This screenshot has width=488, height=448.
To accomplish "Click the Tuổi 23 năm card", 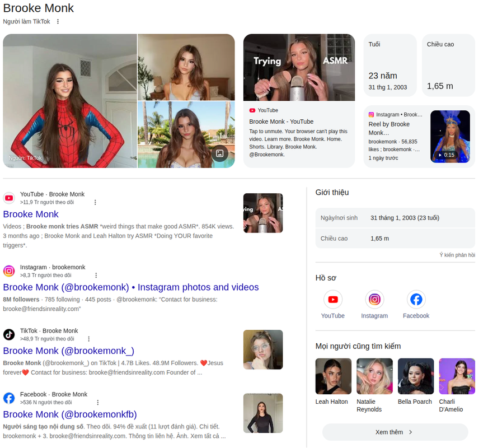I will 390,66.
